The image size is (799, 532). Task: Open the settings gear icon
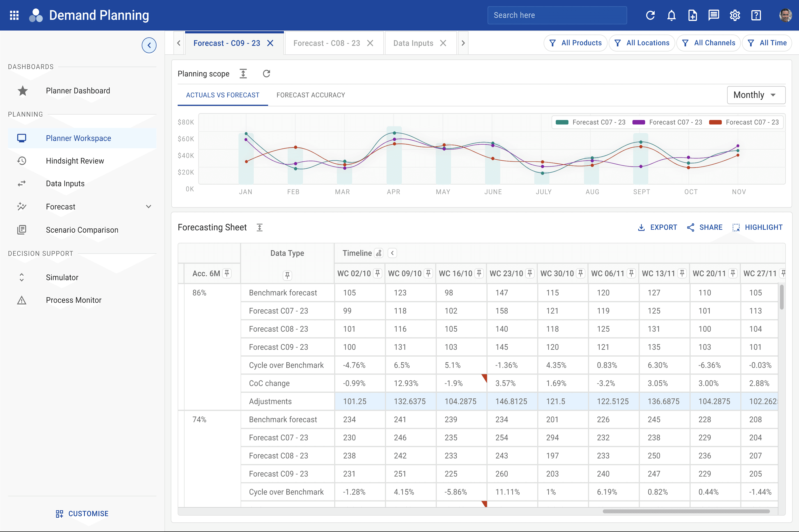tap(735, 15)
